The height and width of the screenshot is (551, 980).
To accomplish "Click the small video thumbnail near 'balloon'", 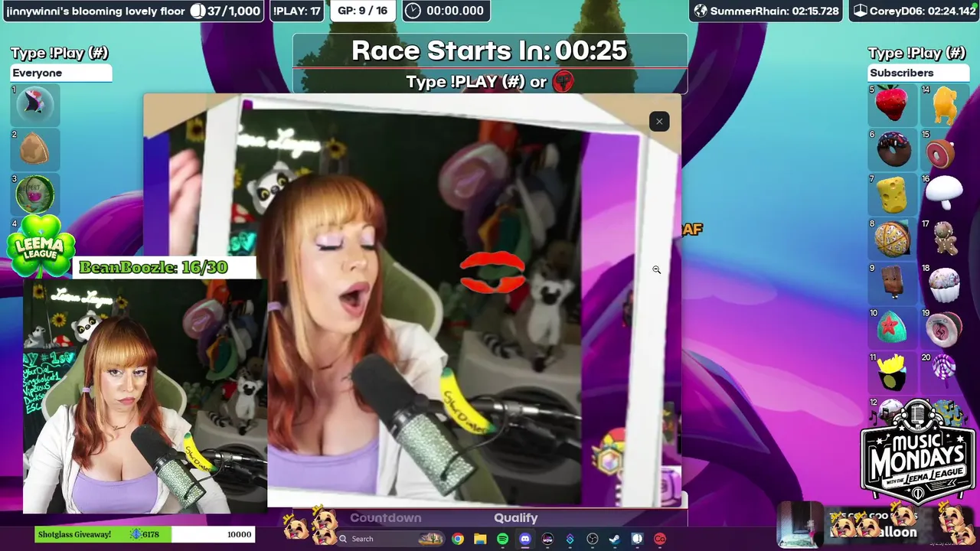I will [800, 524].
